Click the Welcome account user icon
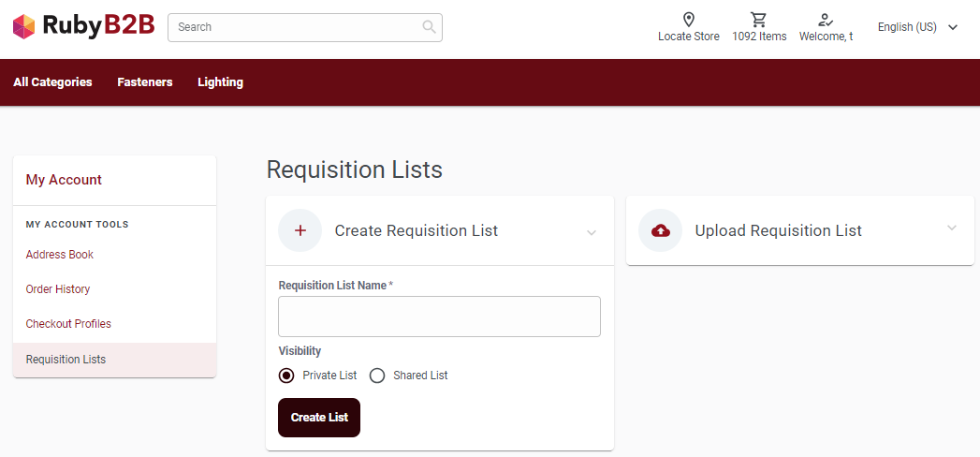Image resolution: width=980 pixels, height=457 pixels. [825, 20]
